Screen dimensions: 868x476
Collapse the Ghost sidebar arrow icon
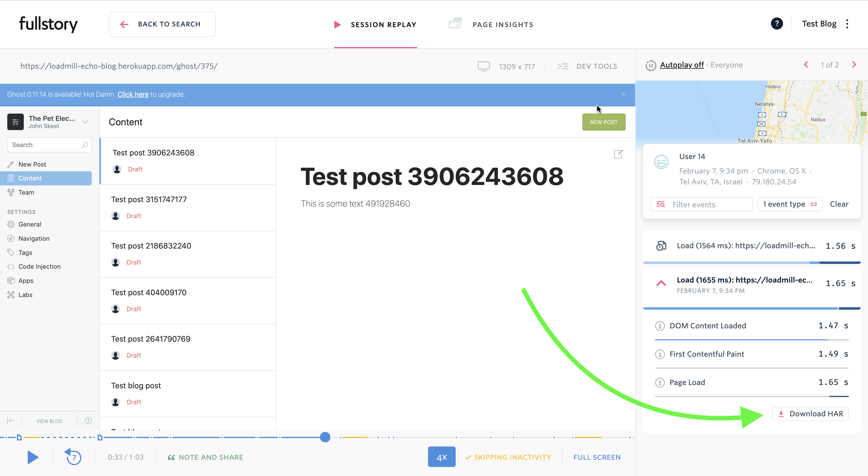click(x=11, y=421)
